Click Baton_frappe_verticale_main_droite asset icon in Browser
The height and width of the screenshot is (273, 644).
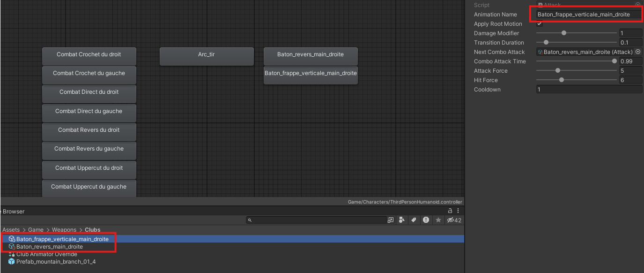click(12, 239)
